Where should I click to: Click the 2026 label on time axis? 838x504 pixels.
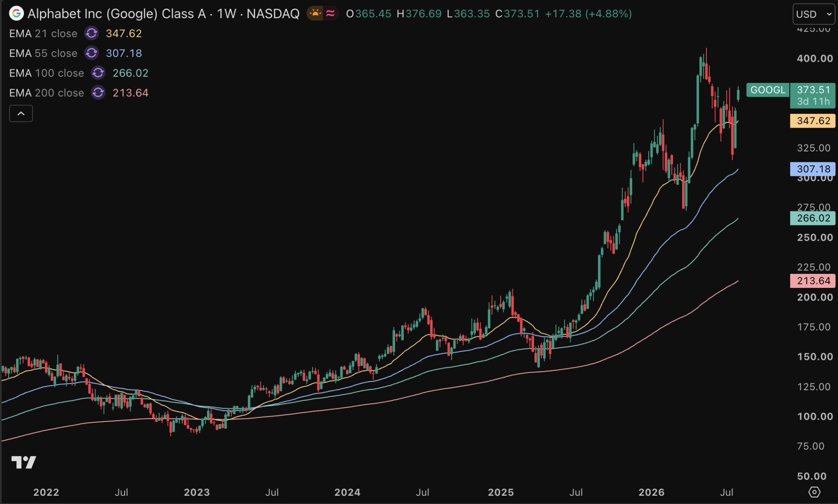click(651, 492)
